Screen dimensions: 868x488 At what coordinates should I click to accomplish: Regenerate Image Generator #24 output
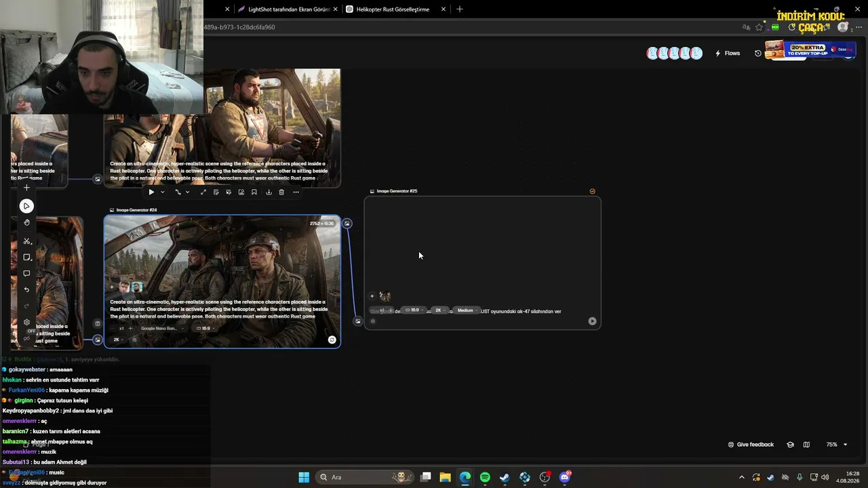[332, 340]
